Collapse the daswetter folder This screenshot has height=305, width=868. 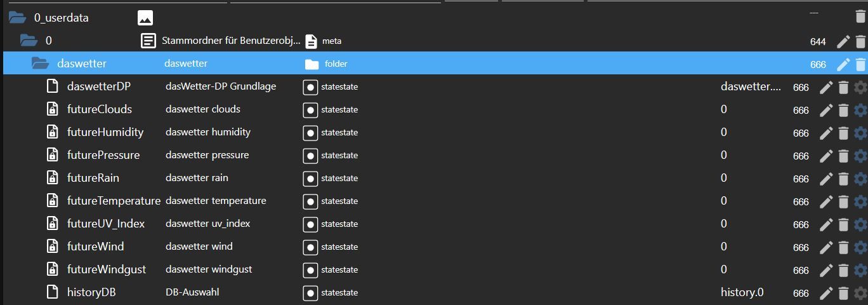point(40,64)
